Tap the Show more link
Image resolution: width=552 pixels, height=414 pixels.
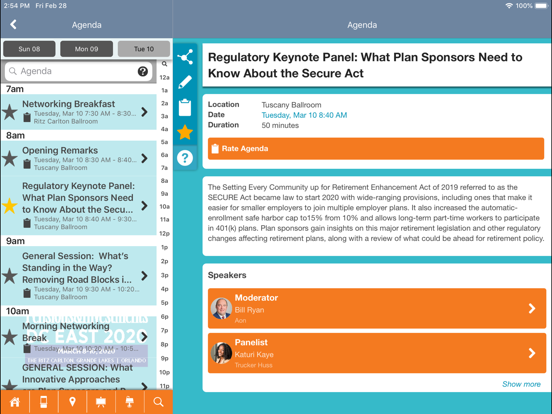click(521, 384)
